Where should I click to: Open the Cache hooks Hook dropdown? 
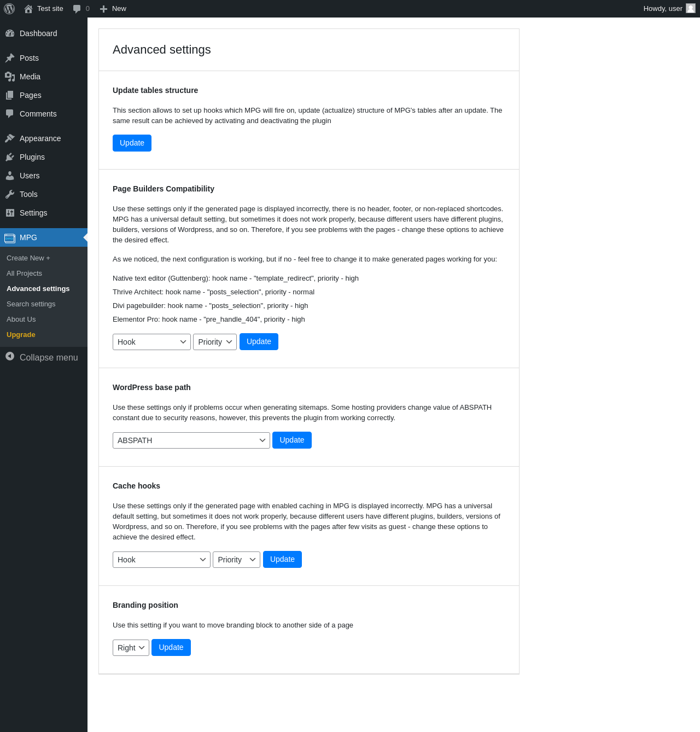click(x=161, y=560)
